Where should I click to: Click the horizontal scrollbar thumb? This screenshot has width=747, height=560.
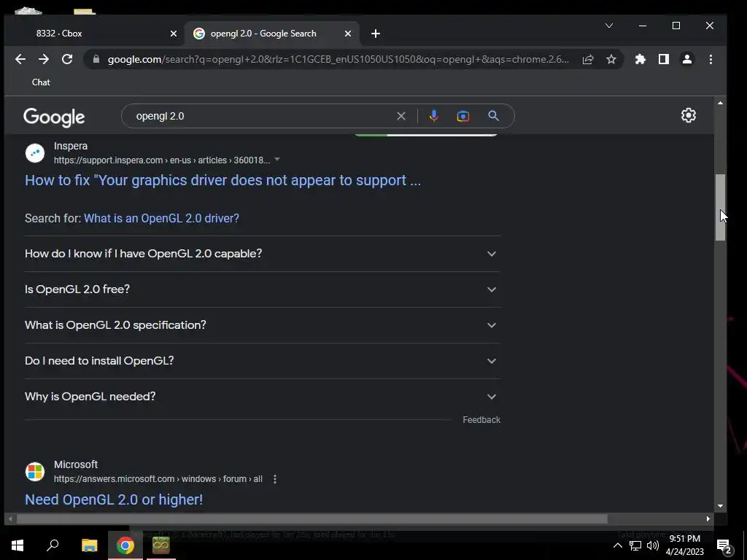click(312, 518)
